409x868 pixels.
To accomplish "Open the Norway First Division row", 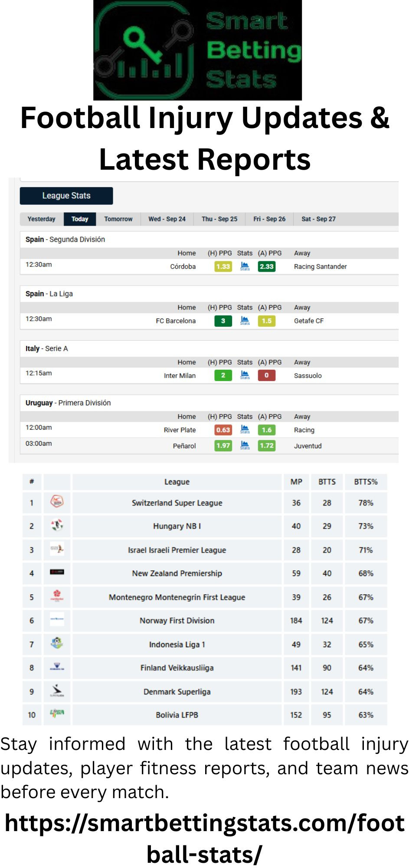I will point(205,621).
